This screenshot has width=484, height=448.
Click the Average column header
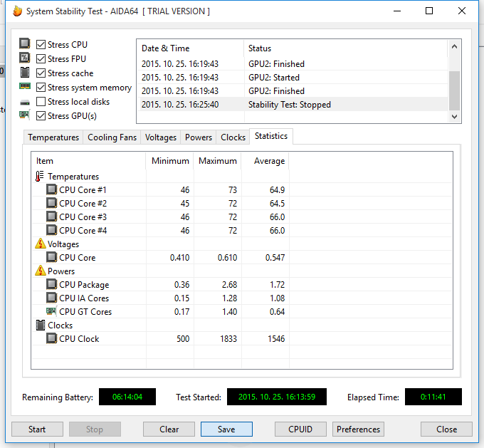coord(265,161)
